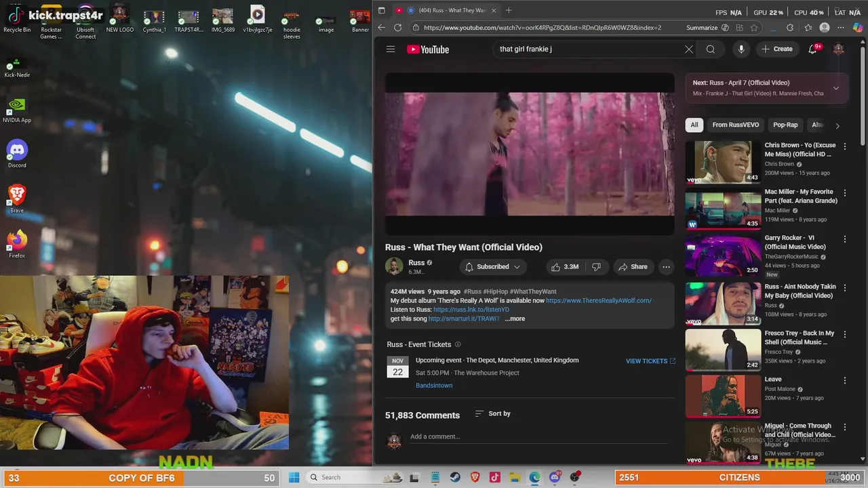The width and height of the screenshot is (868, 488).
Task: Reload the page in the browser
Action: click(x=397, y=28)
